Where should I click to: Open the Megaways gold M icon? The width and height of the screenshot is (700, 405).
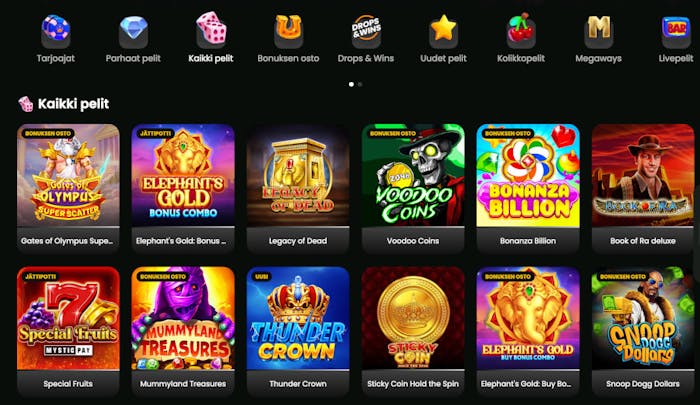pyautogui.click(x=599, y=31)
